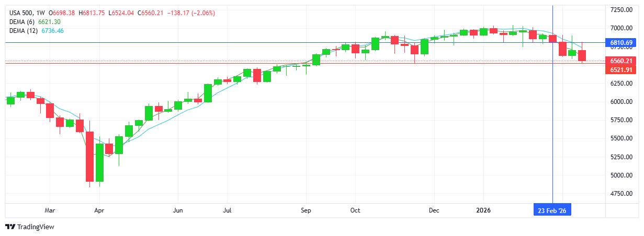Click the Dec label on time axis
This screenshot has height=236, width=644.
pyautogui.click(x=434, y=211)
